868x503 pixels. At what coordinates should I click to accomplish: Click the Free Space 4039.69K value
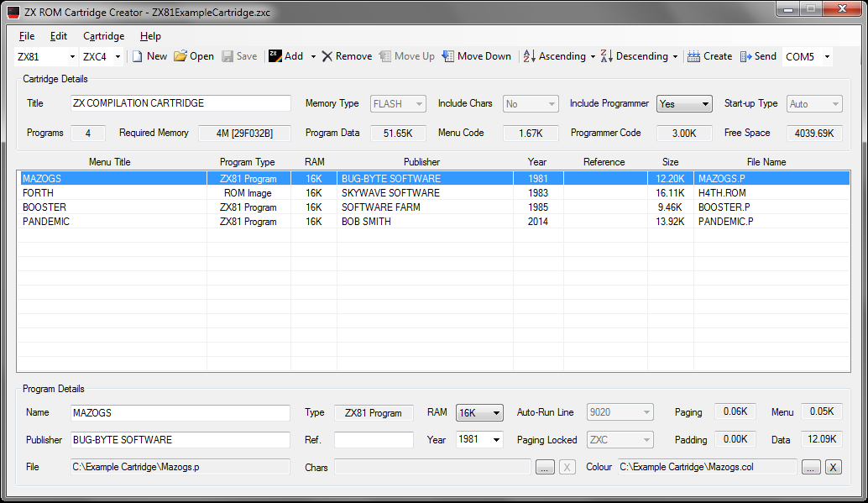[x=814, y=133]
